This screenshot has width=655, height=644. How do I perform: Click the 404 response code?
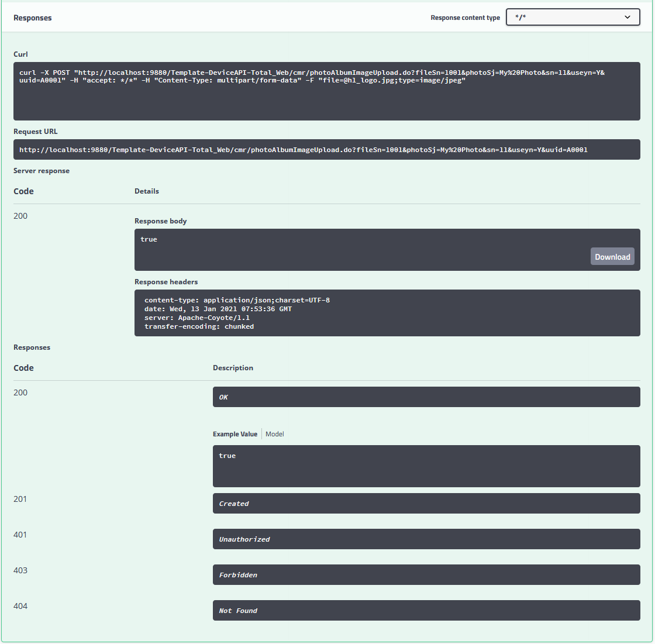point(20,606)
